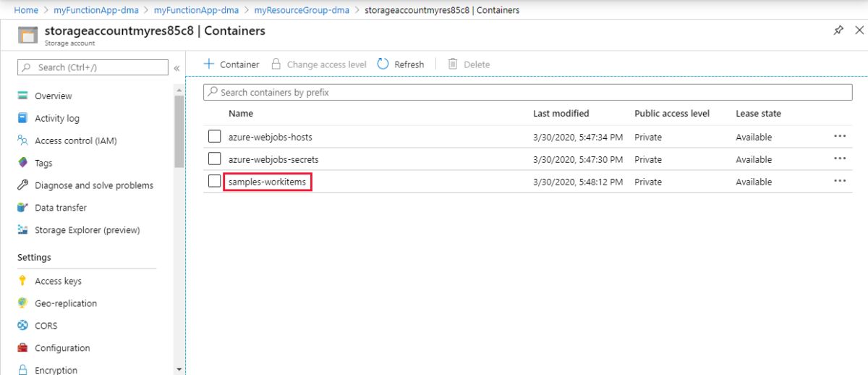Tick checkbox for azure-webjobs-secrets
Screen dimensions: 868x375
pyautogui.click(x=215, y=159)
